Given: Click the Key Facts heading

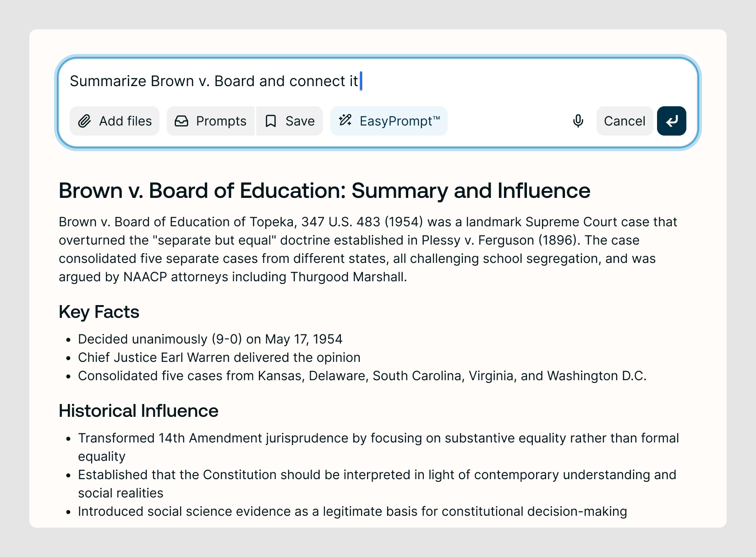Looking at the screenshot, I should 99,312.
